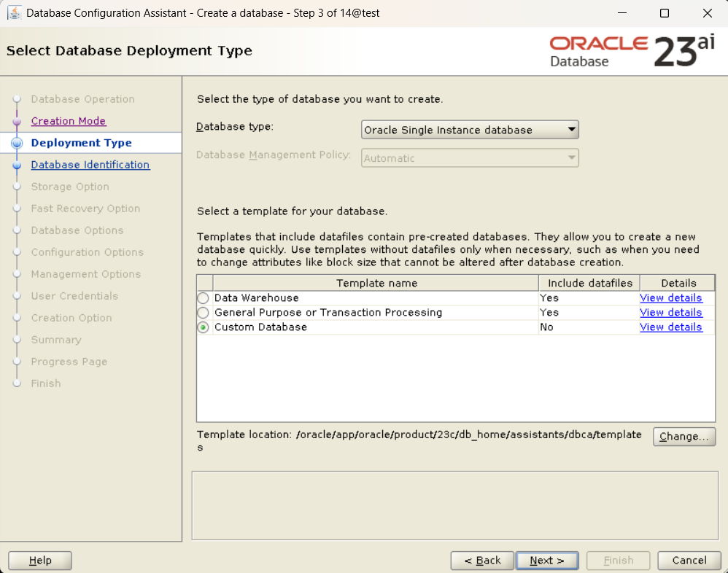
Task: Click the Help button
Action: pos(40,561)
